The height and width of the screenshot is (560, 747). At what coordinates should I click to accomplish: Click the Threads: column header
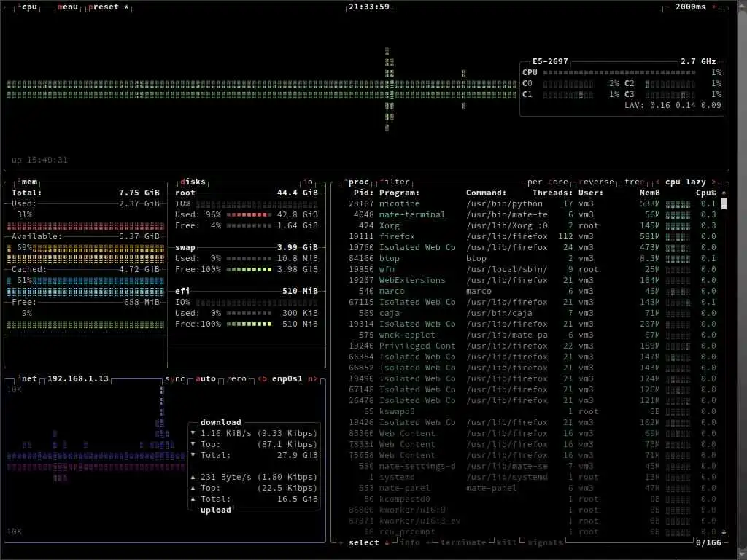click(x=553, y=192)
